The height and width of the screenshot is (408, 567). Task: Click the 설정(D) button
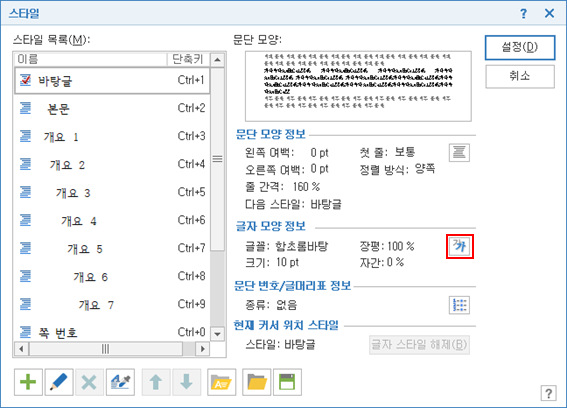(520, 47)
